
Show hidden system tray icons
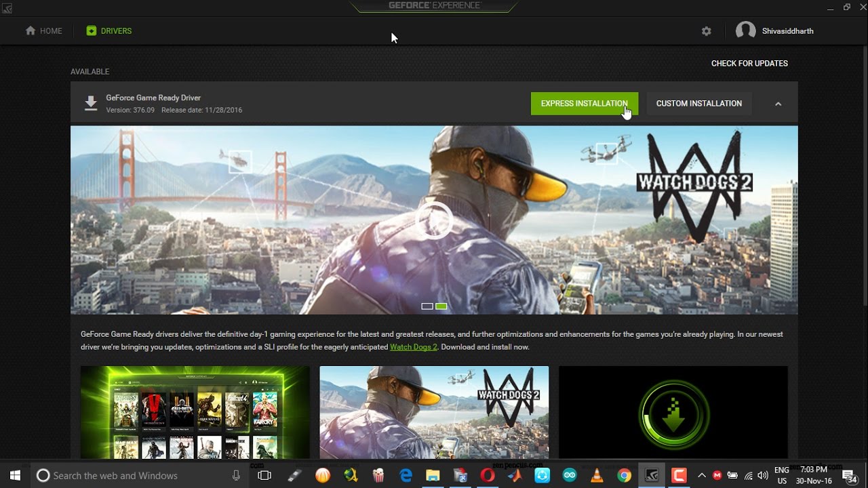point(702,476)
